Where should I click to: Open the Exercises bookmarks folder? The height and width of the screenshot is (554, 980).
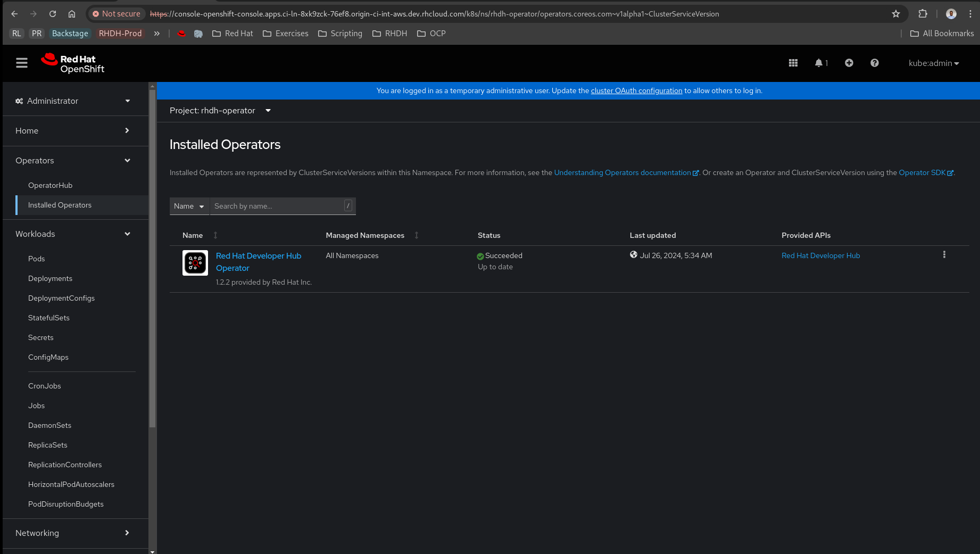[x=286, y=34]
